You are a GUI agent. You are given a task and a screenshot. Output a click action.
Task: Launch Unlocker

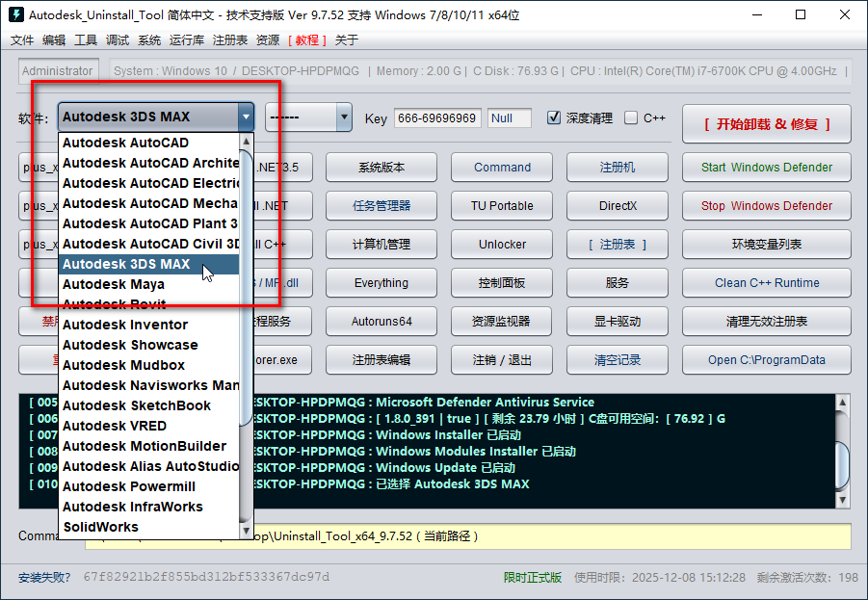[502, 244]
